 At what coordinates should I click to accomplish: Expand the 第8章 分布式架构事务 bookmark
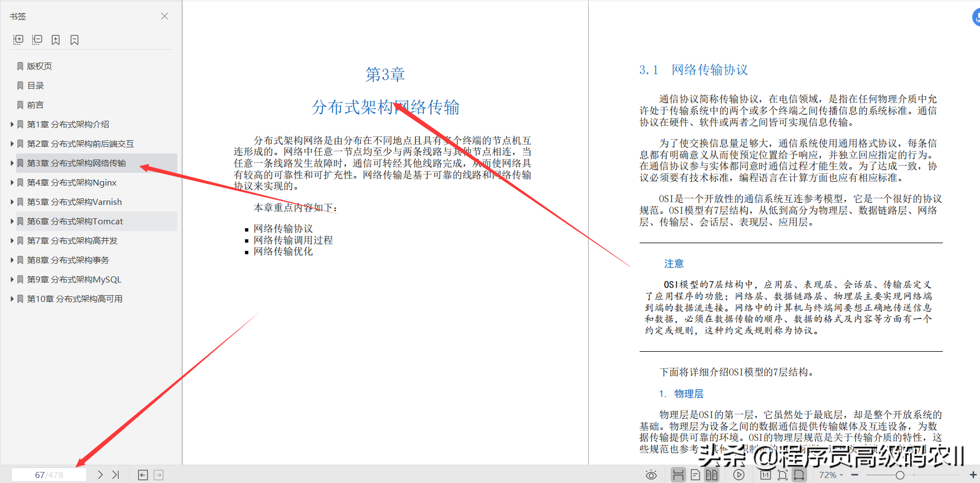click(12, 260)
